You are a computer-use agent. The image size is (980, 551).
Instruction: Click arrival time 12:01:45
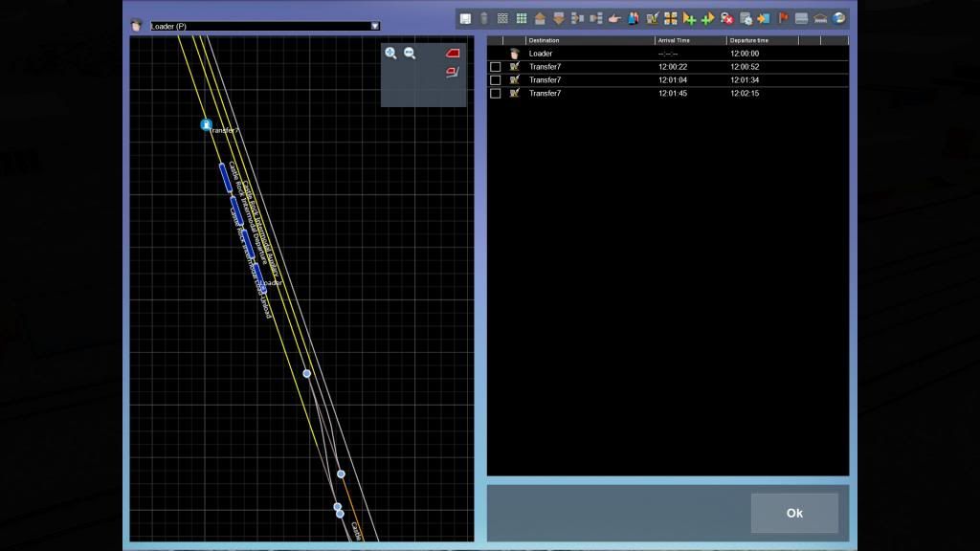pyautogui.click(x=673, y=93)
